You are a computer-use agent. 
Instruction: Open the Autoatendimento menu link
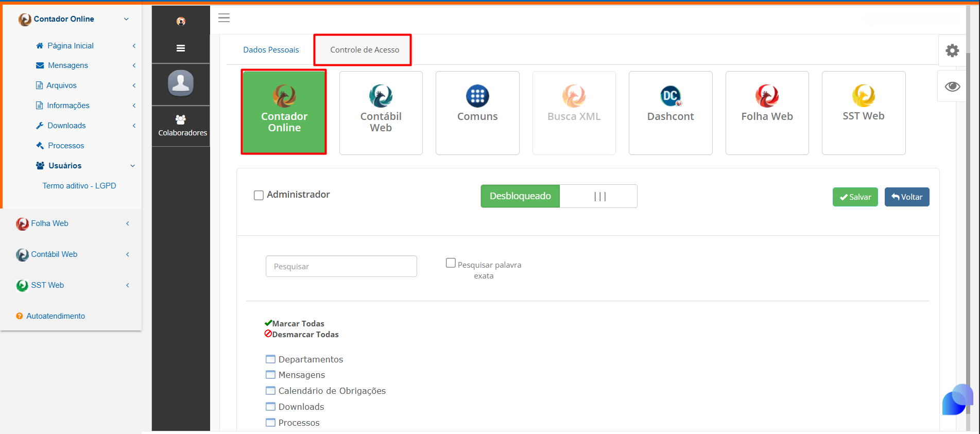56,316
